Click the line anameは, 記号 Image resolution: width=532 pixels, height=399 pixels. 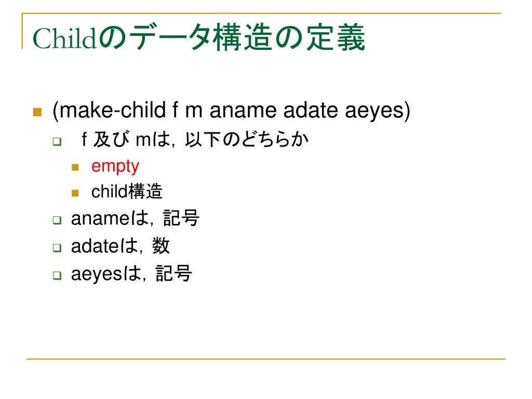pos(135,218)
